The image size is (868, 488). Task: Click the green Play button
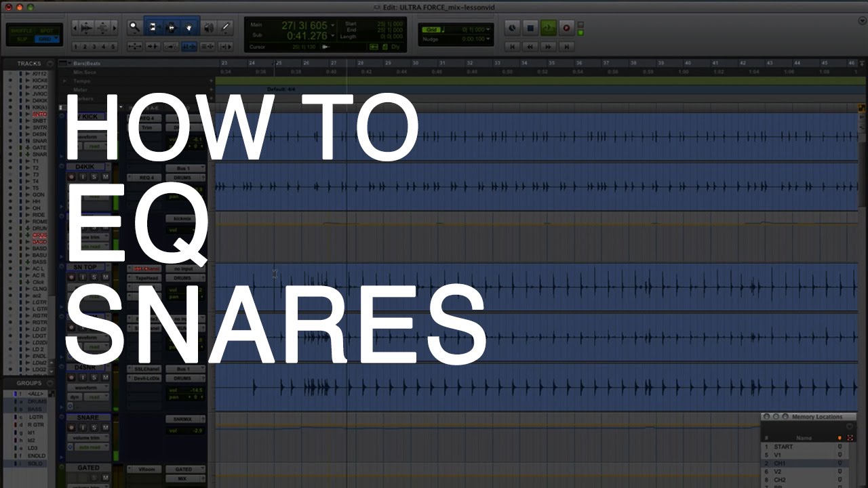[548, 28]
